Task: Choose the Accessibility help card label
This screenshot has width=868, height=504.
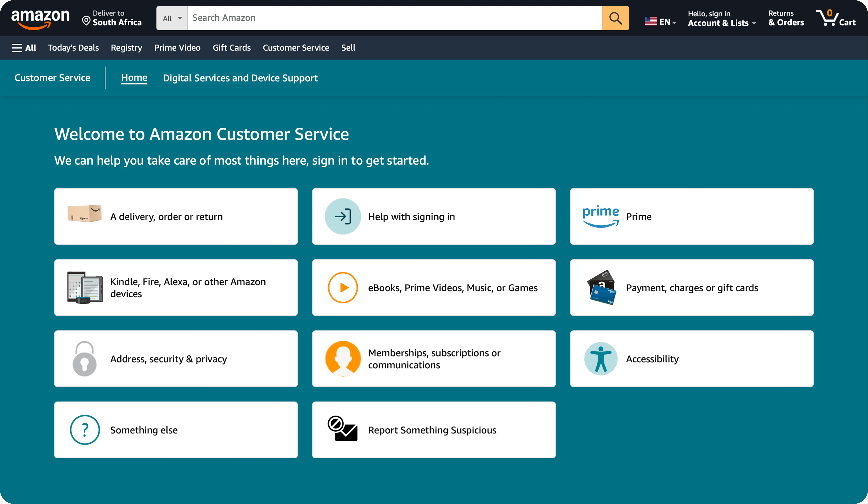Action: click(652, 359)
